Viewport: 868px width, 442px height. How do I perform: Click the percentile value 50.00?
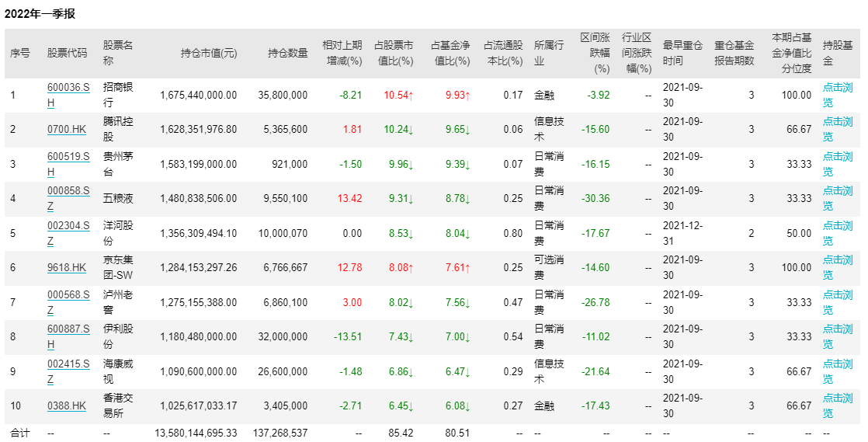click(x=799, y=233)
